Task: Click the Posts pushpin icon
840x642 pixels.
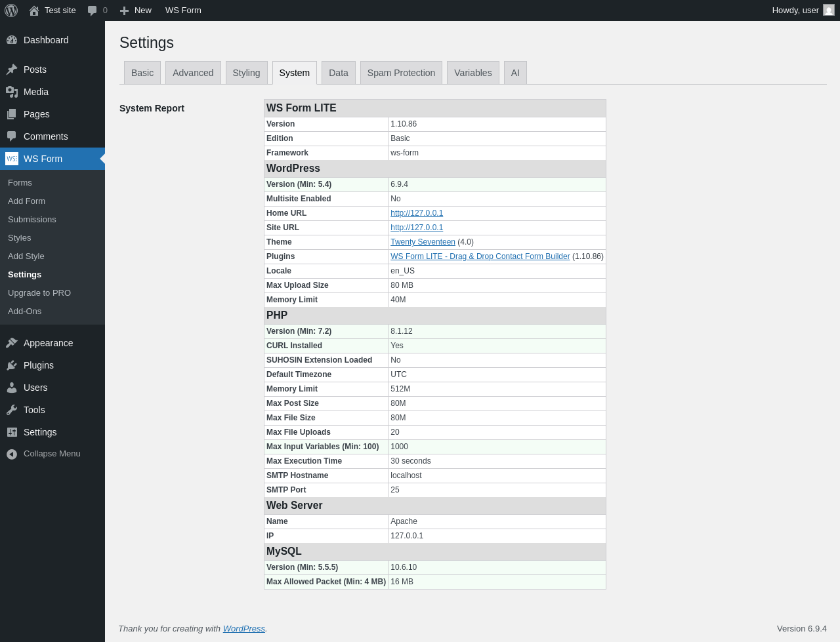Action: 12,70
